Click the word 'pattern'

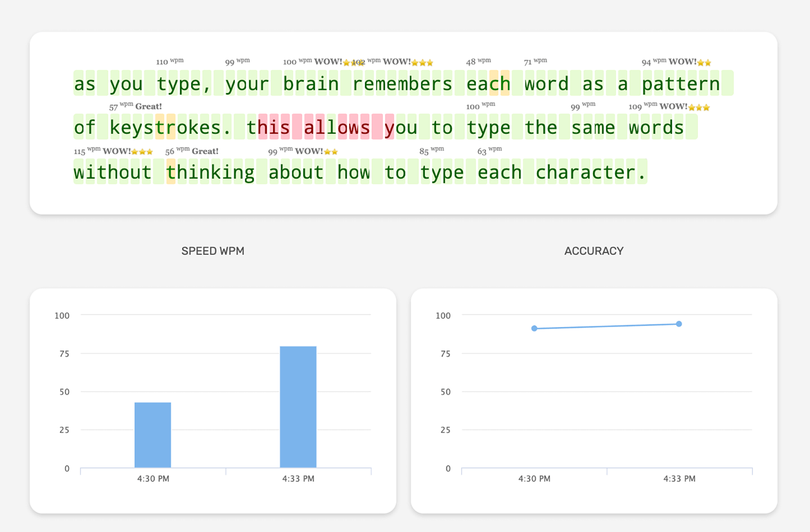[x=681, y=84]
